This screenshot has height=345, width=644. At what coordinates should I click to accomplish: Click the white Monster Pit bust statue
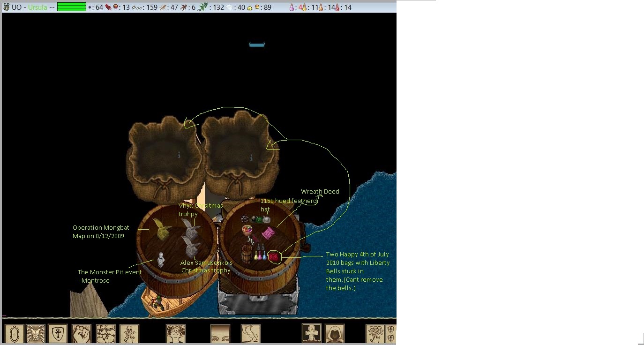pos(161,259)
